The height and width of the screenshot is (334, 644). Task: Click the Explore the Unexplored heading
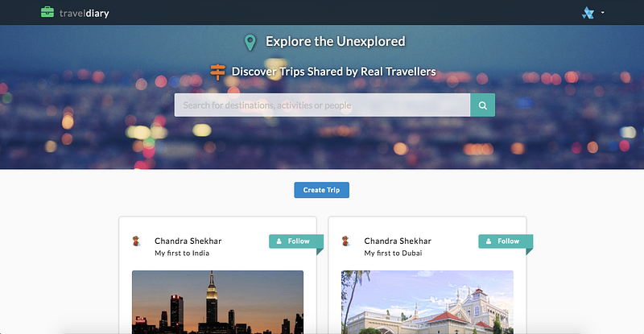click(336, 42)
